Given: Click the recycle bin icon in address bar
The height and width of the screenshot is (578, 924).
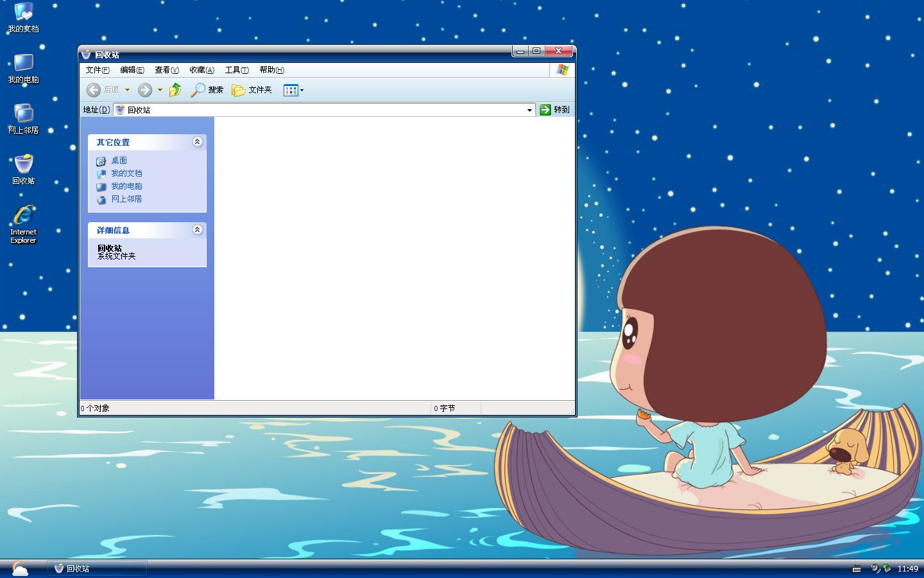Looking at the screenshot, I should point(120,110).
